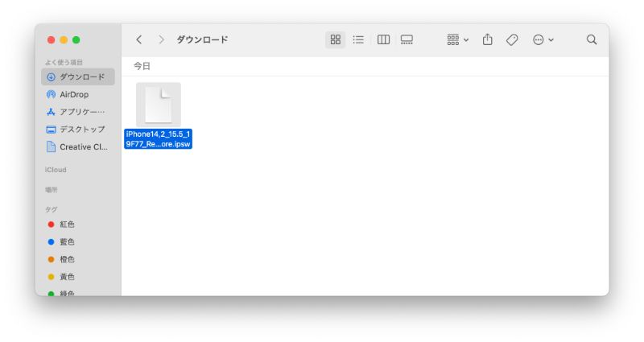Click the Share icon

488,39
